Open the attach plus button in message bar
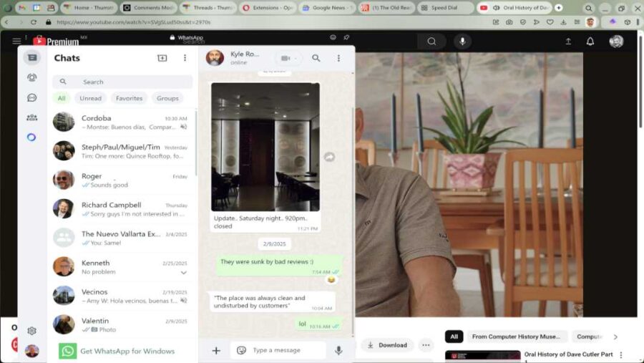This screenshot has width=644, height=363. click(x=216, y=350)
